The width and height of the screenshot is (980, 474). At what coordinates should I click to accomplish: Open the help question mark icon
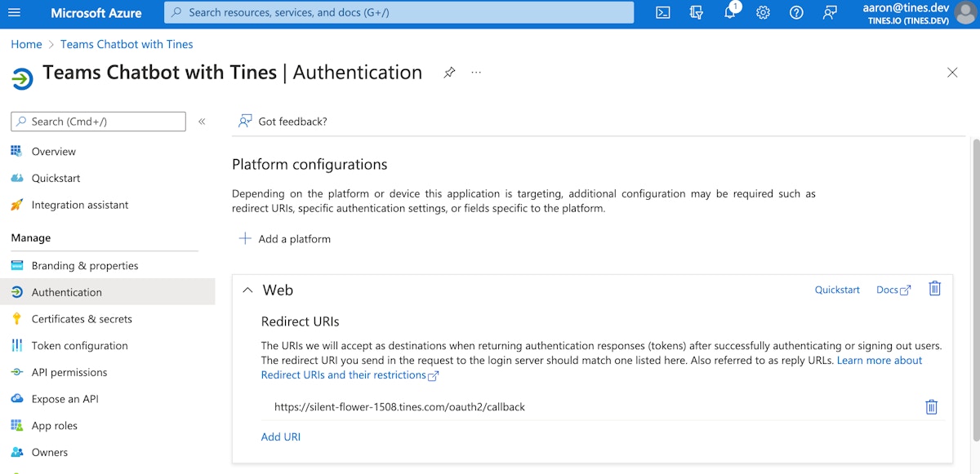coord(796,12)
